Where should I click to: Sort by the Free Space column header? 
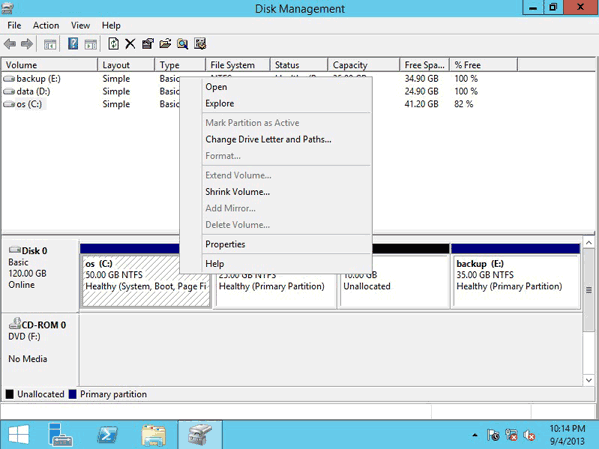425,65
